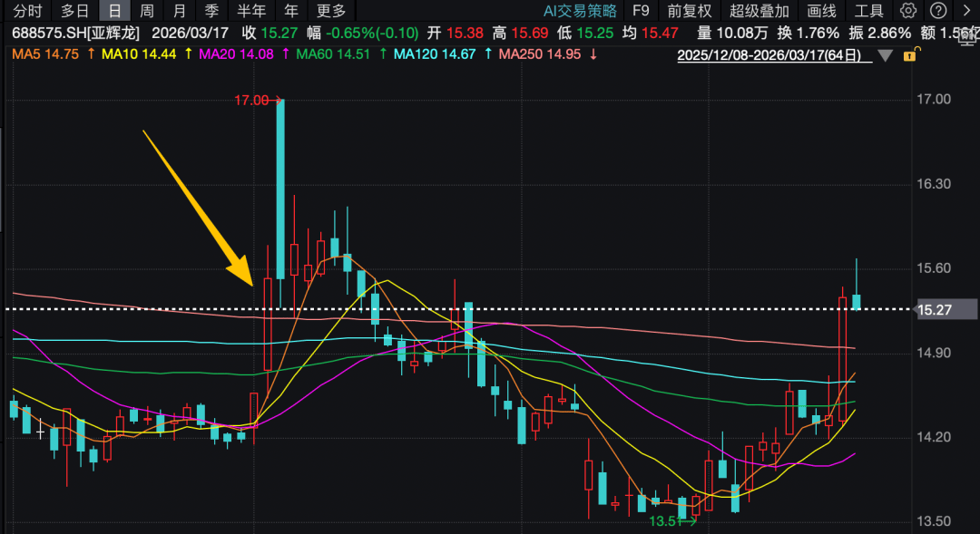Open the settings gear icon
This screenshot has height=534, width=980.
tap(908, 11)
